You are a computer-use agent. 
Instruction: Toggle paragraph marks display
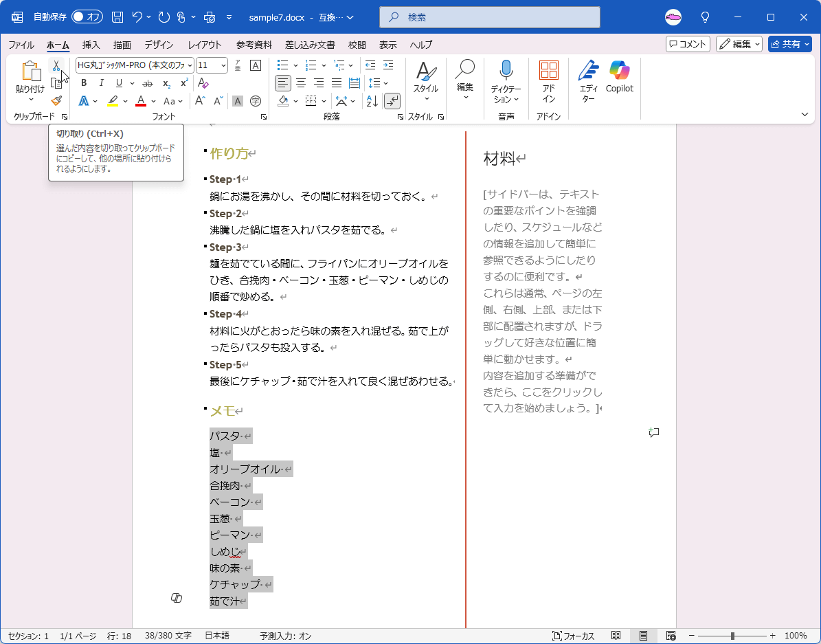(392, 101)
